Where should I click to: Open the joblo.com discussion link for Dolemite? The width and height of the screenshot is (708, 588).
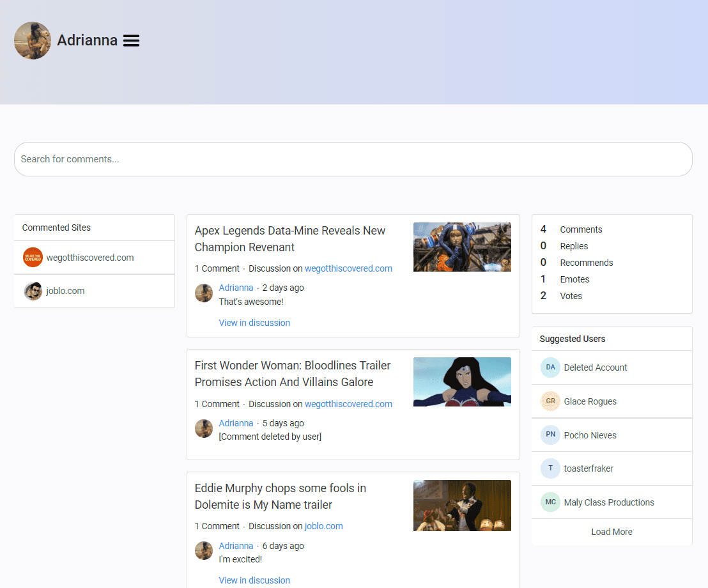click(323, 526)
